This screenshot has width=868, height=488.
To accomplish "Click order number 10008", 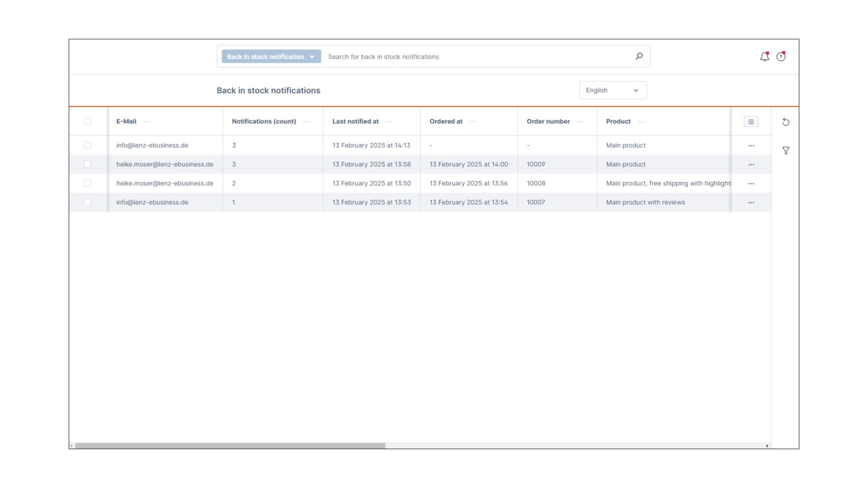I will (536, 183).
